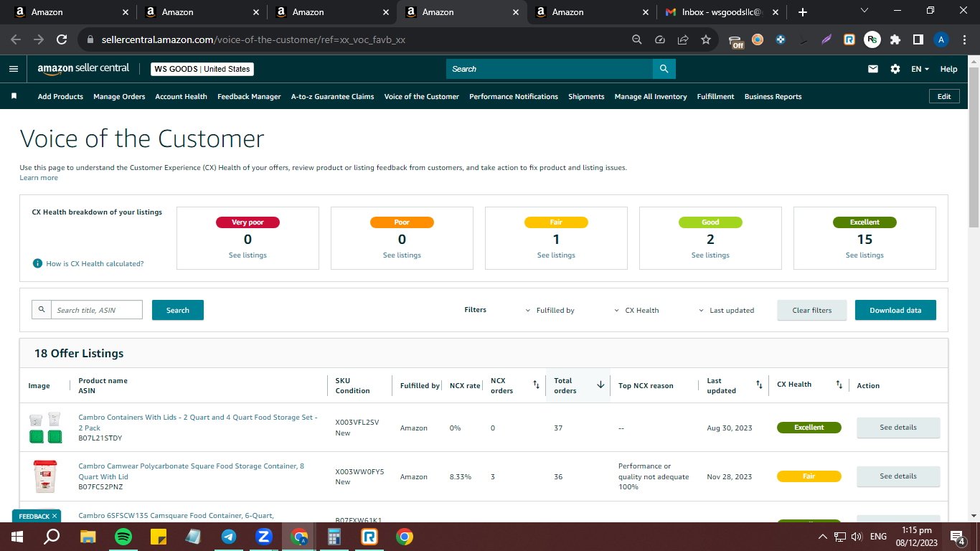Open the Windows notification center icon
980x551 pixels.
(x=957, y=537)
